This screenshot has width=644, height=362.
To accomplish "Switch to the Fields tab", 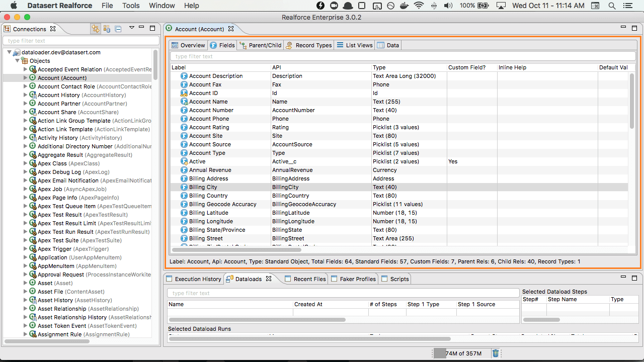I will (x=222, y=45).
